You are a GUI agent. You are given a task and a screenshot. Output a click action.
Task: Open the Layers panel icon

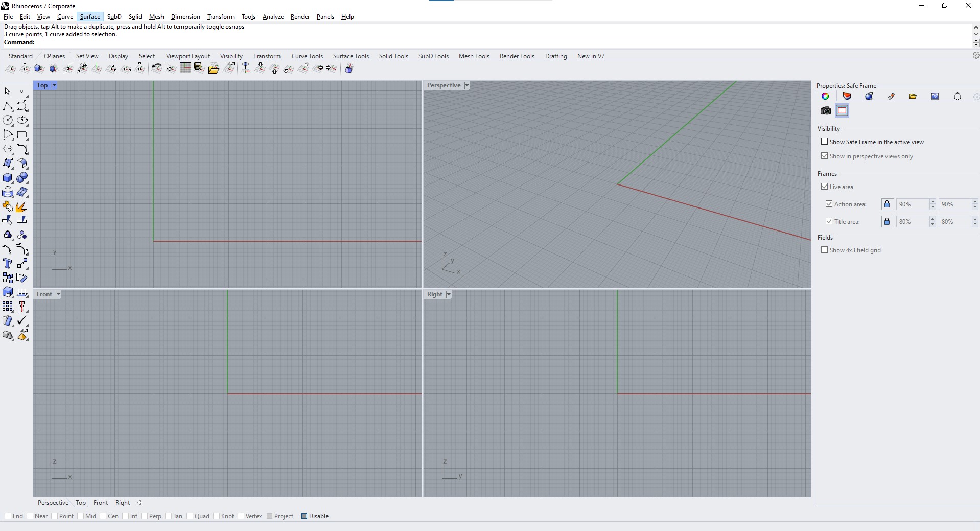847,96
